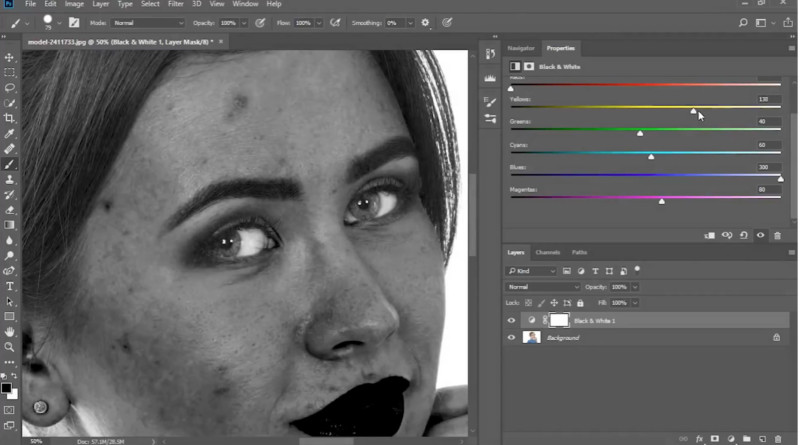Click the Black & White layer mask thumbnail

559,320
